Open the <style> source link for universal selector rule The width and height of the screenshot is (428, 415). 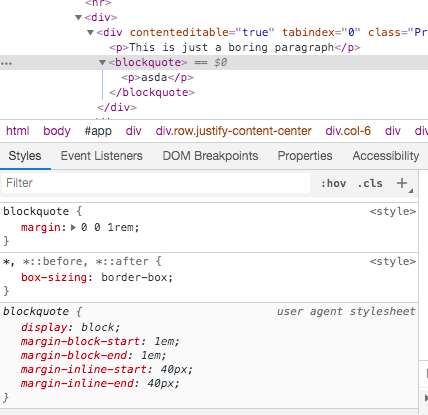click(x=393, y=261)
